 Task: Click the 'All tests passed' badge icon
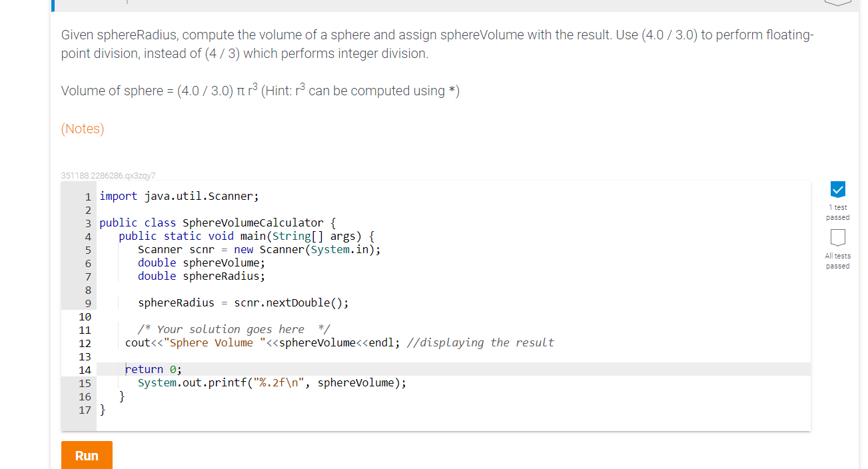point(837,237)
